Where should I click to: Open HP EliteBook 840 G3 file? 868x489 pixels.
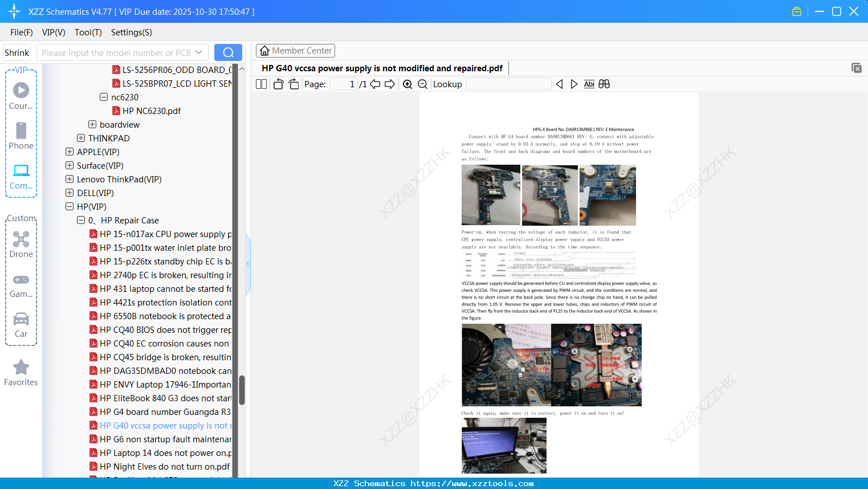coord(160,398)
